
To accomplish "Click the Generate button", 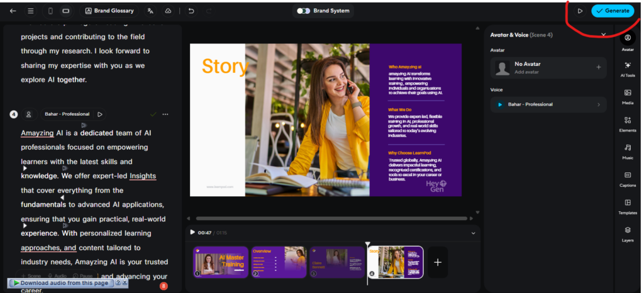I will click(x=613, y=11).
